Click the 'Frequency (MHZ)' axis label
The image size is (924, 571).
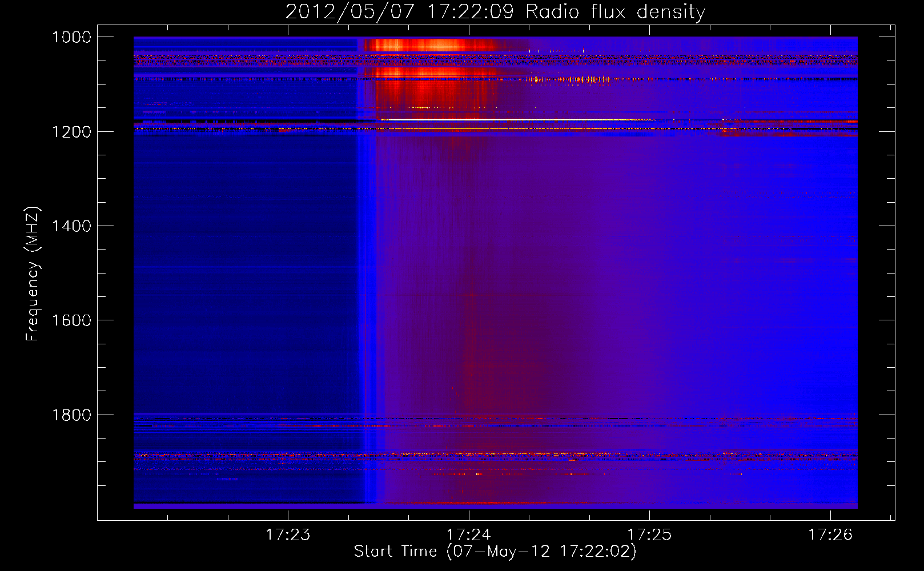pos(33,274)
